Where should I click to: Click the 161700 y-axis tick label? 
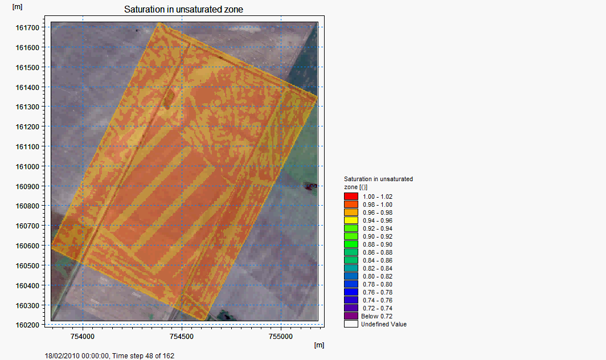pyautogui.click(x=27, y=27)
